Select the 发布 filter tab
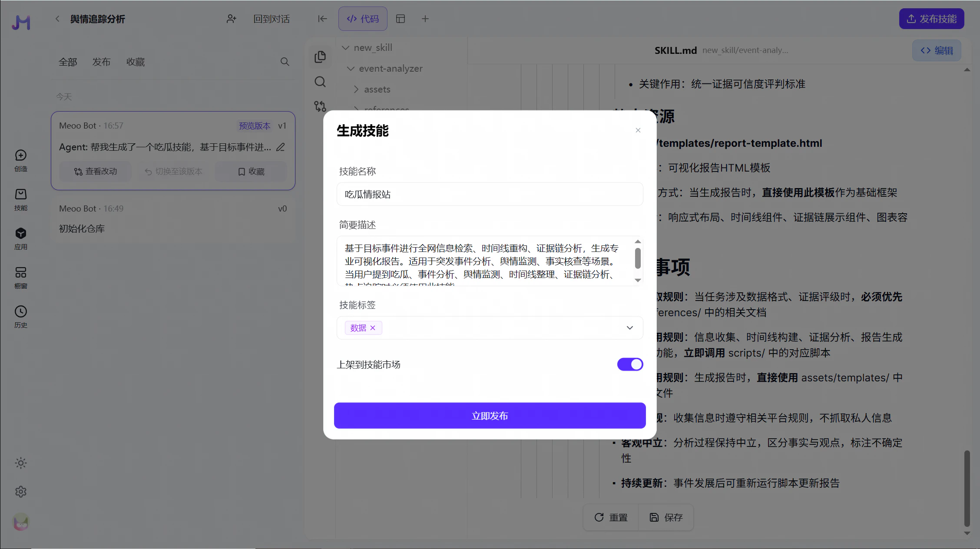Viewport: 980px width, 549px height. [101, 62]
